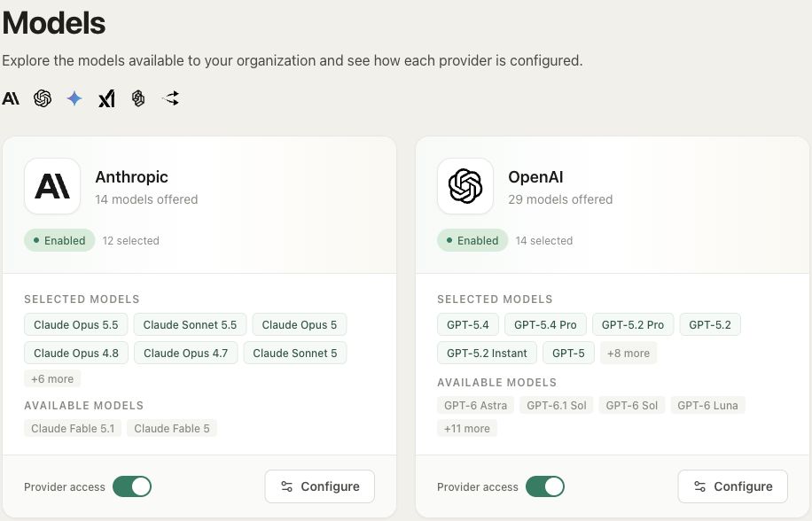Image resolution: width=812 pixels, height=521 pixels.
Task: Select available model GPT-6.1 Sol
Action: pyautogui.click(x=557, y=405)
